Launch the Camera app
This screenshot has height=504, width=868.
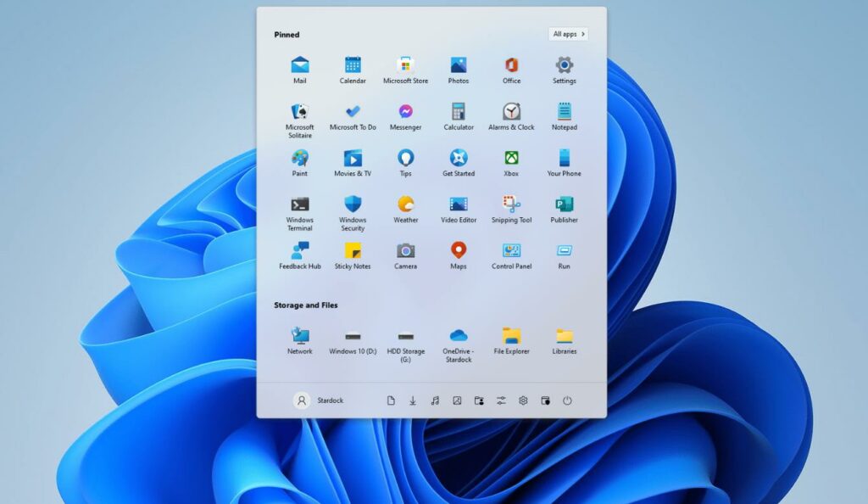tap(405, 256)
